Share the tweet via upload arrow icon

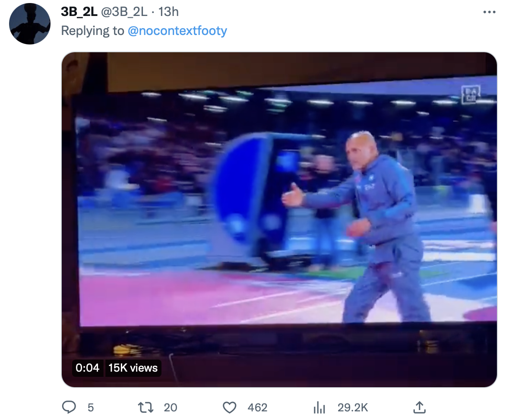pyautogui.click(x=419, y=407)
